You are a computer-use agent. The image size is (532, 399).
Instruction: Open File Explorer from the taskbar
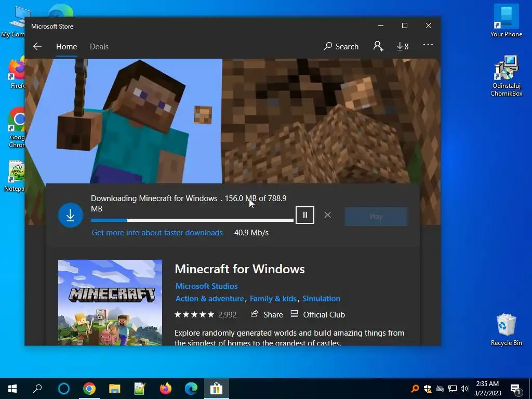[x=115, y=389]
